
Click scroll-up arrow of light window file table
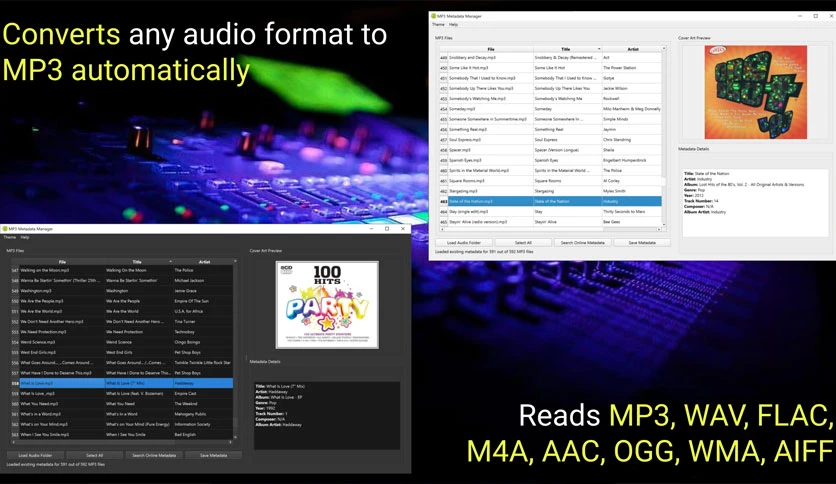(x=664, y=49)
